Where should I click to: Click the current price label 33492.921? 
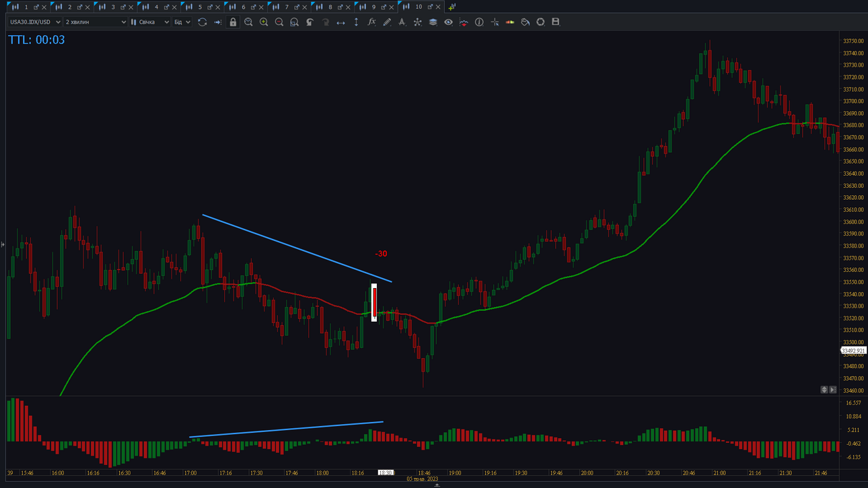[x=854, y=351]
